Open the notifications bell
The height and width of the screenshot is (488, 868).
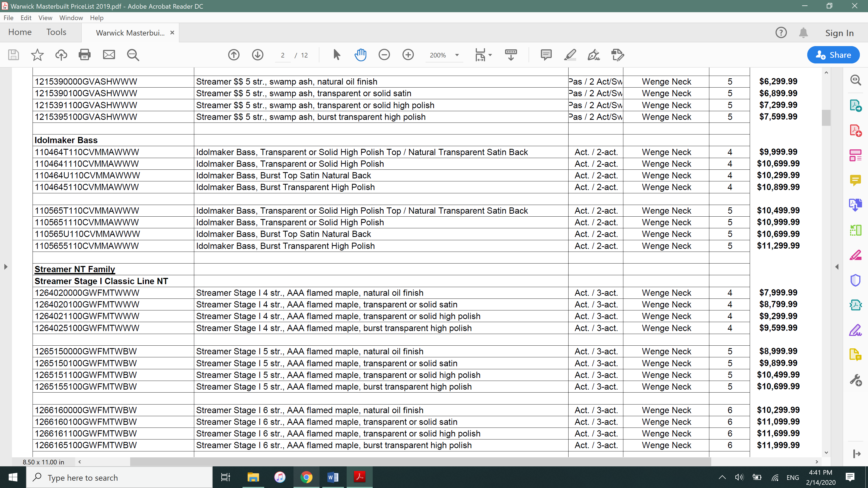click(803, 33)
